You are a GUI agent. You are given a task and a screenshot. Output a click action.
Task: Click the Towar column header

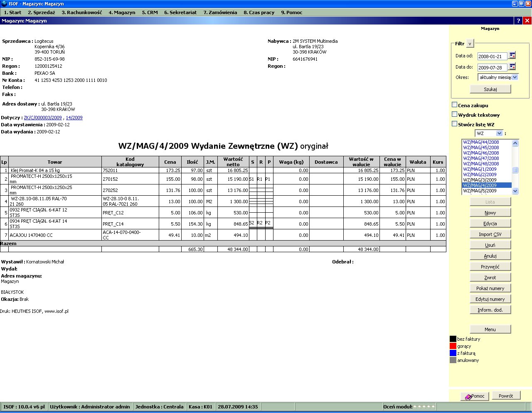pyautogui.click(x=55, y=162)
